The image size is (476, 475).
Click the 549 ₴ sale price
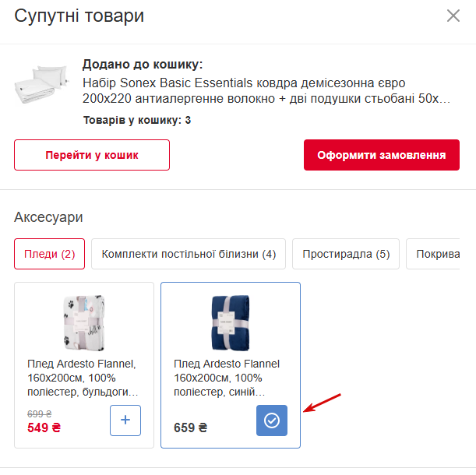44,427
